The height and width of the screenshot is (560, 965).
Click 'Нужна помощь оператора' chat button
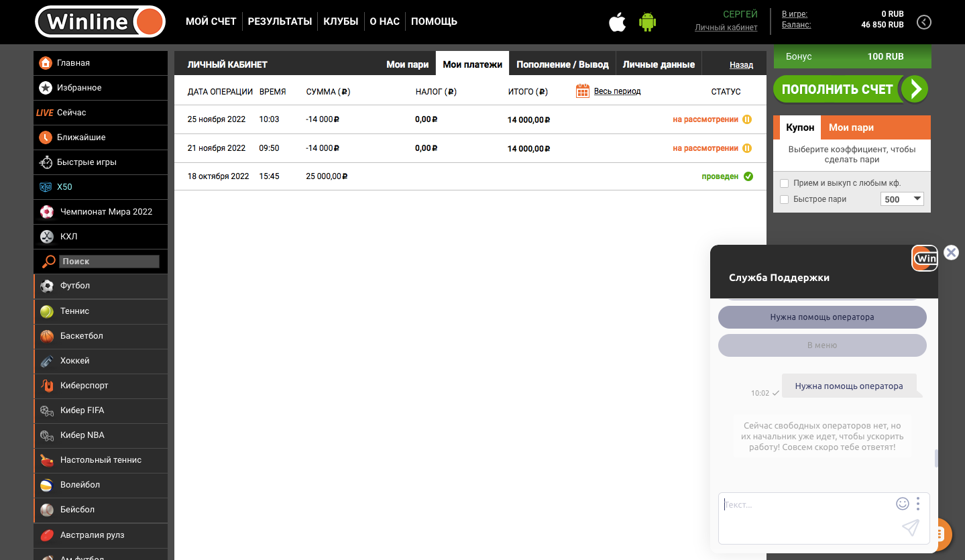(821, 317)
